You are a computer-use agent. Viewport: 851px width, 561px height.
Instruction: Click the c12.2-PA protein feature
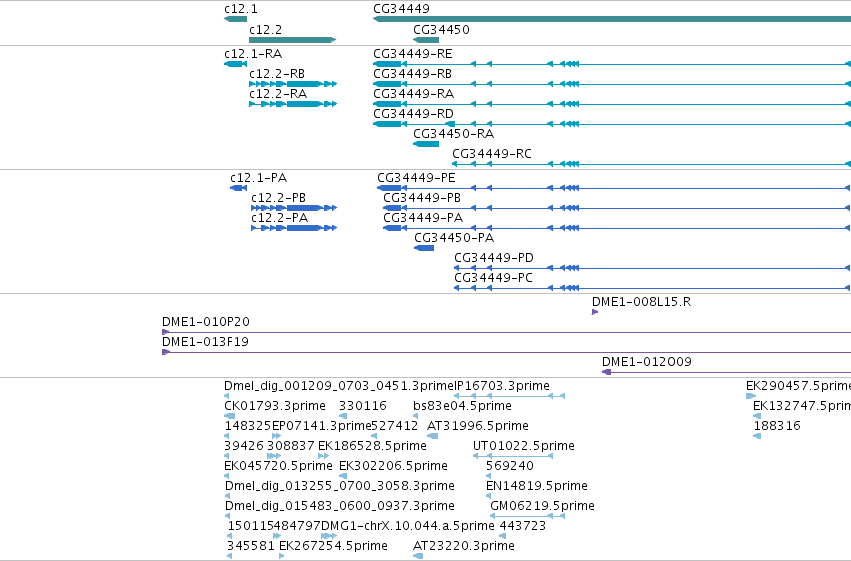click(294, 228)
